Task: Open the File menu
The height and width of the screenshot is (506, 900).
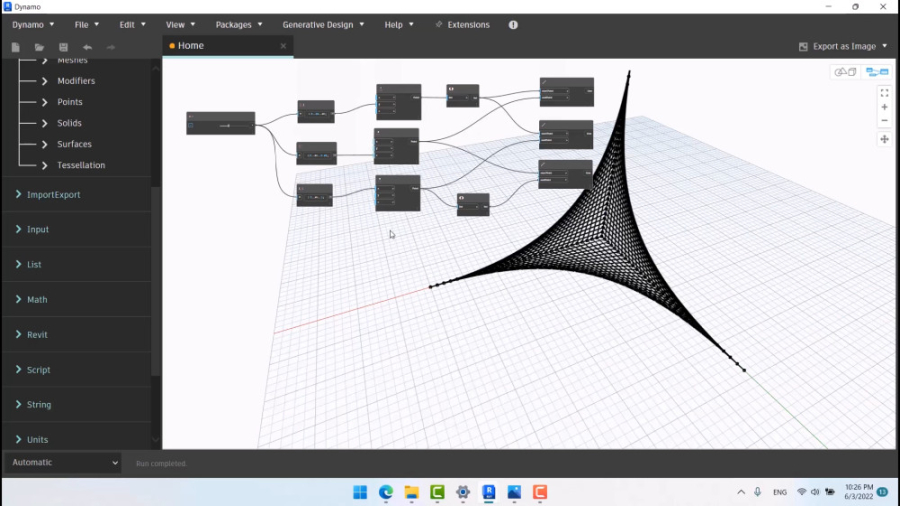Action: tap(87, 25)
